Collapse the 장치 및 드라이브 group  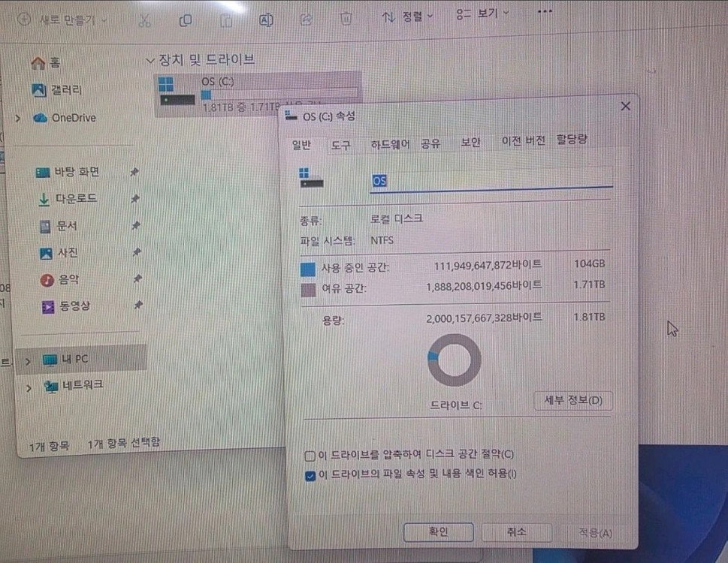point(150,61)
